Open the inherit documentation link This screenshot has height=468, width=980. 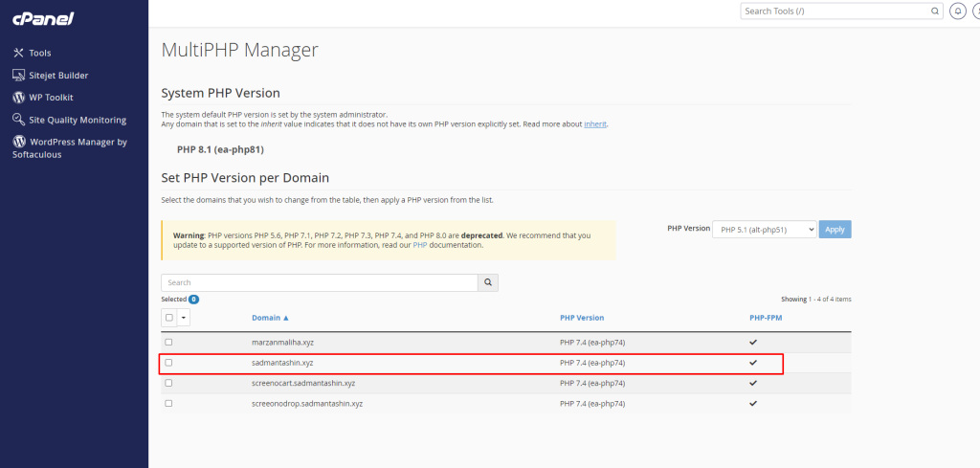click(595, 124)
